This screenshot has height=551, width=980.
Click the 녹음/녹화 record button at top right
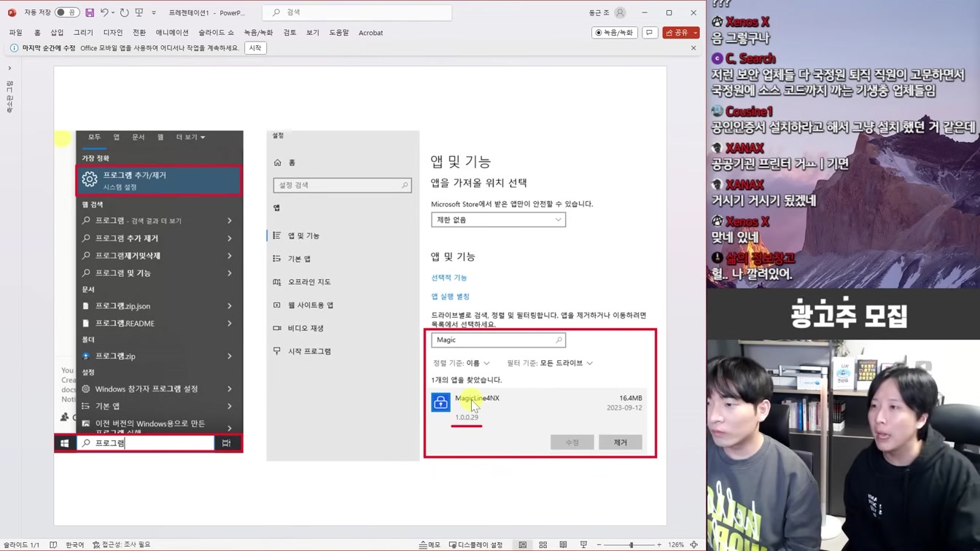(x=614, y=33)
